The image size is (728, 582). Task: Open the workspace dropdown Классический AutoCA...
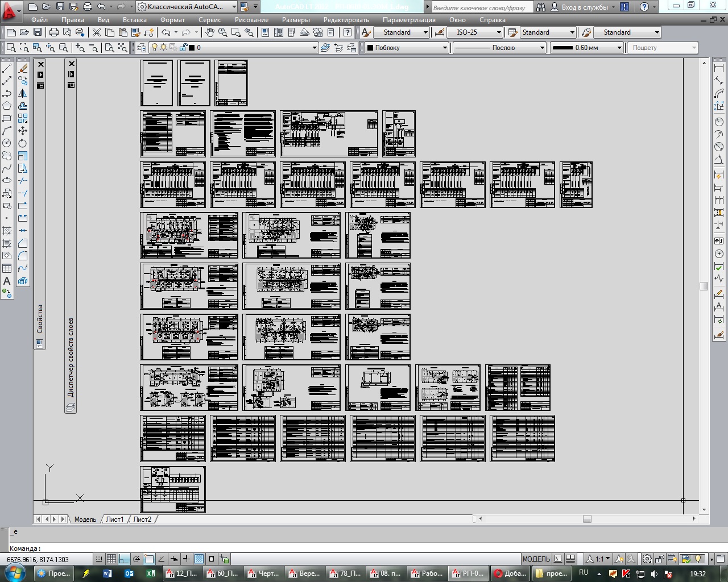(x=187, y=7)
